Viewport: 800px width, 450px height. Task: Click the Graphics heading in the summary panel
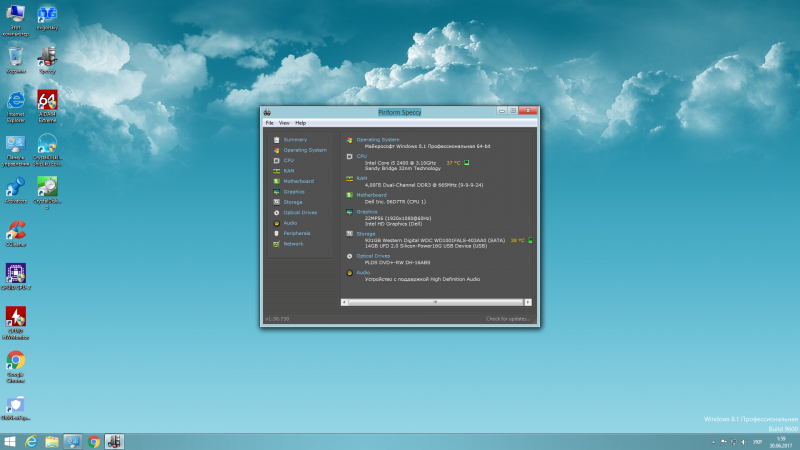tap(369, 212)
